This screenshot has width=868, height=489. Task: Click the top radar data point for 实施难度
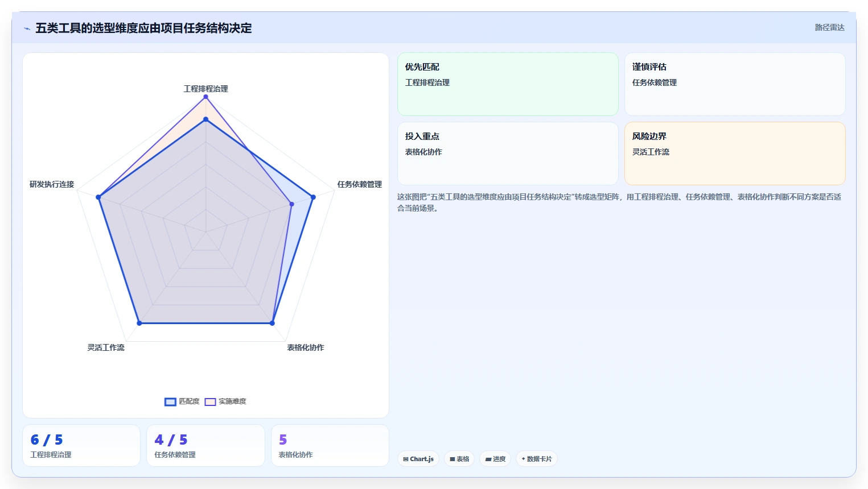click(205, 97)
